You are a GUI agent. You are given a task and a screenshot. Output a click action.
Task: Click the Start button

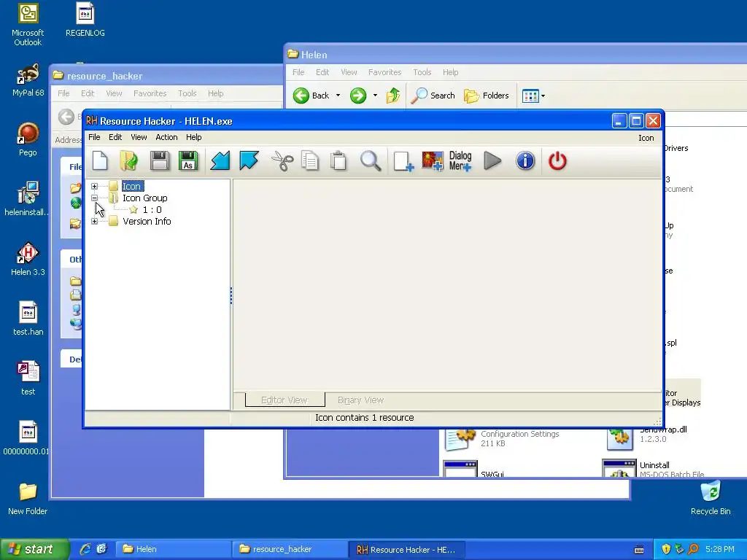pyautogui.click(x=34, y=549)
